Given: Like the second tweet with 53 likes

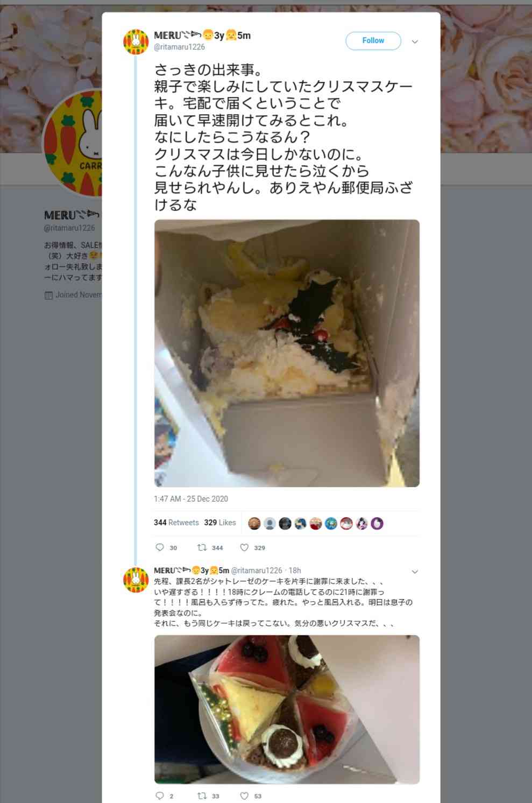Looking at the screenshot, I should [x=244, y=795].
